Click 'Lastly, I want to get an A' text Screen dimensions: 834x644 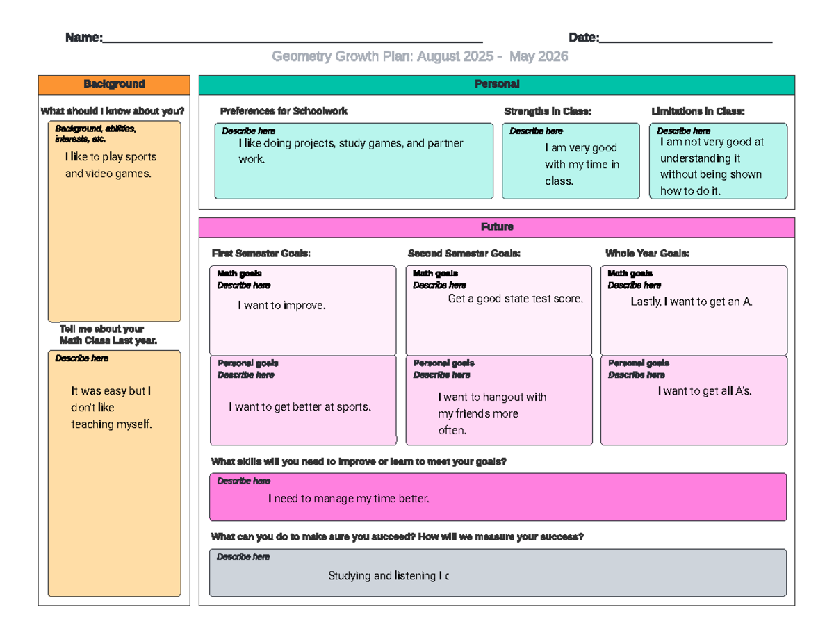click(692, 302)
